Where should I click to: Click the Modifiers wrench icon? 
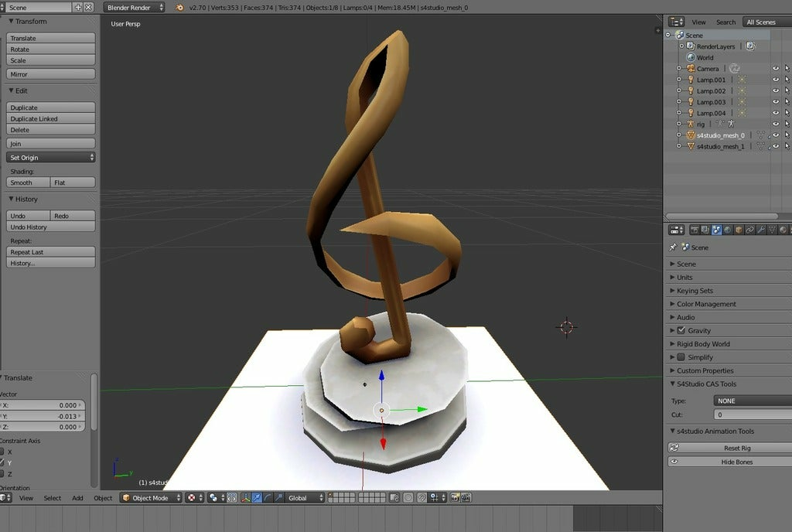(760, 230)
